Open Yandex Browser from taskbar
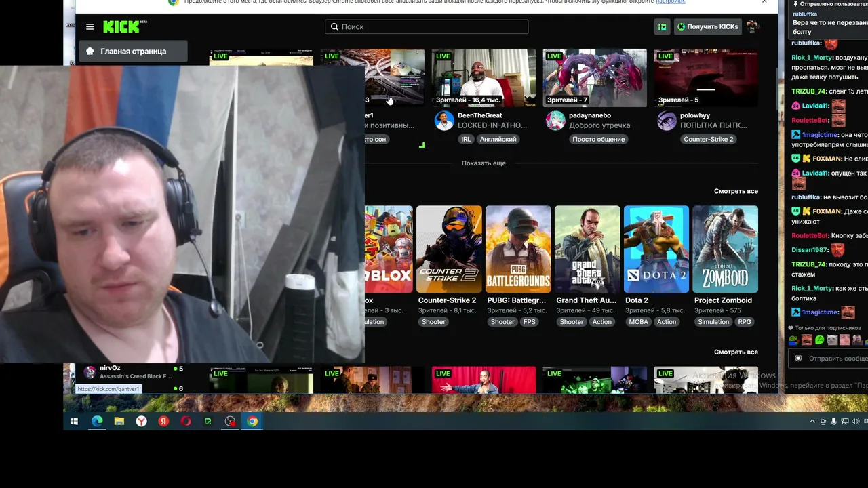Image resolution: width=868 pixels, height=488 pixels. point(141,422)
